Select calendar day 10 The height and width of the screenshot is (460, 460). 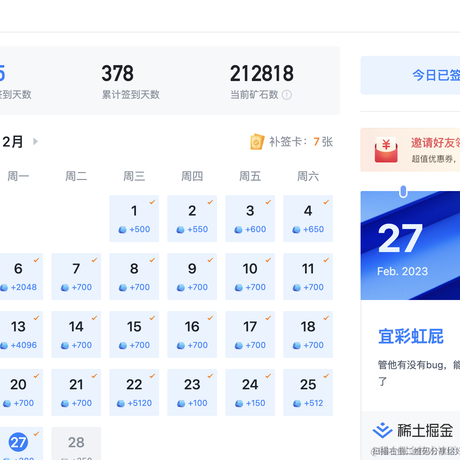click(250, 276)
